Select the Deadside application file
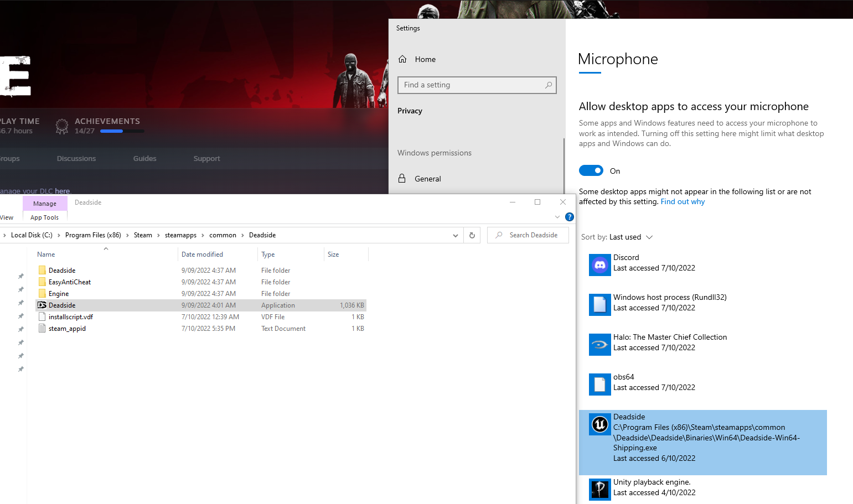853x504 pixels. (x=62, y=305)
